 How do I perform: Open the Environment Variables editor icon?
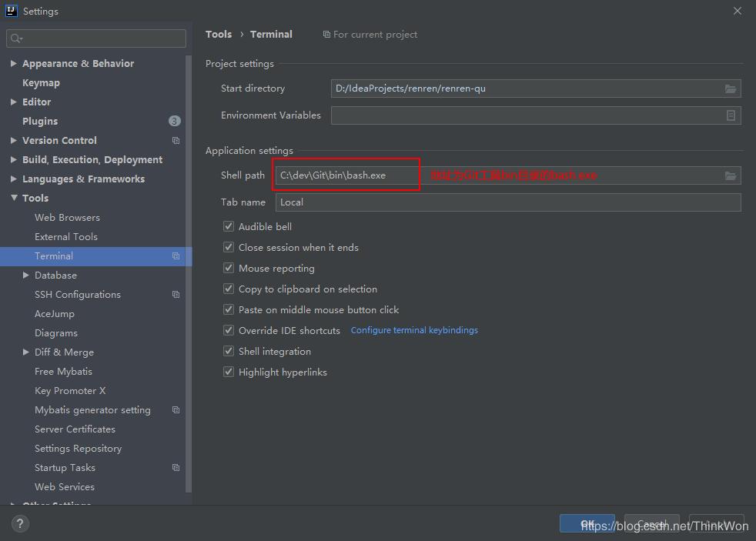731,115
